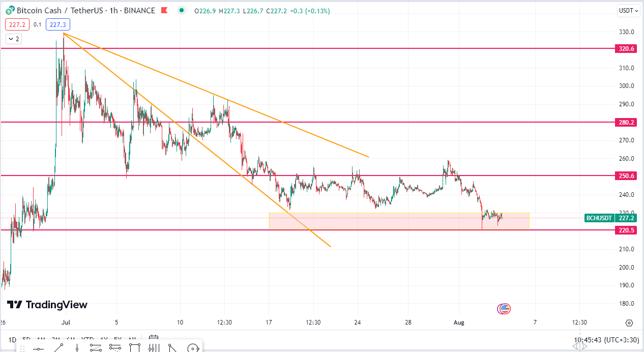Screen dimensions: 644x352
Task: Select the vertical line drawing tool
Action: point(77,348)
